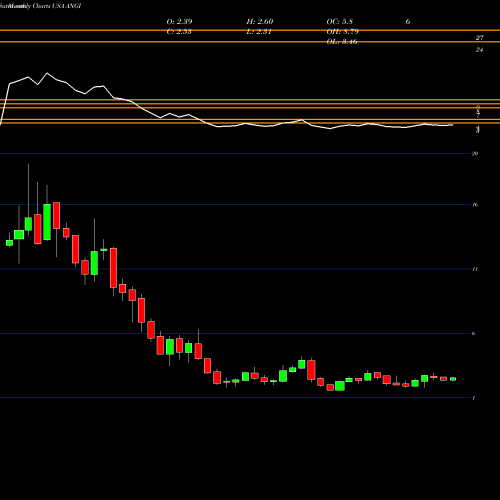The height and width of the screenshot is (500, 500).
Task: Click the low value 'L: 2.31'
Action: (x=259, y=32)
